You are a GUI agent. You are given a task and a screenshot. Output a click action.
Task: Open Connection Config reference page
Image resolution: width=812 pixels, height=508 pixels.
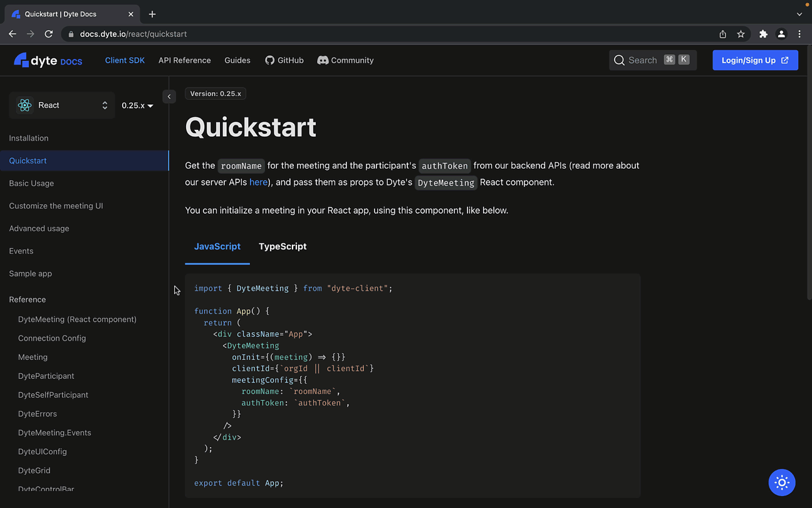tap(52, 338)
